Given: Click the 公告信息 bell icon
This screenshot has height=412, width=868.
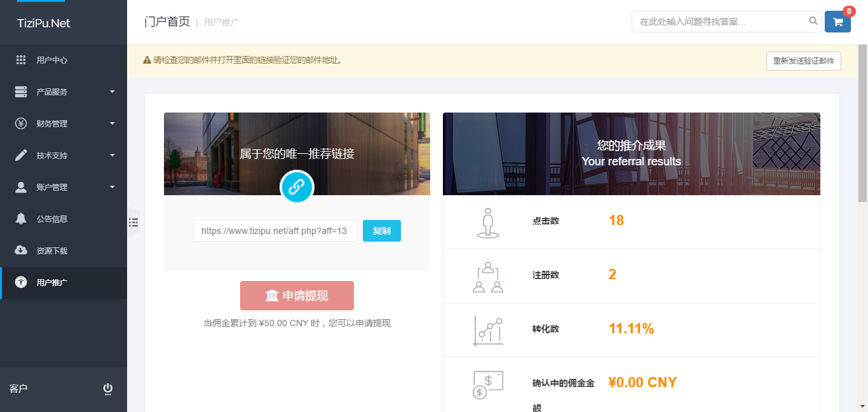Looking at the screenshot, I should (x=22, y=219).
